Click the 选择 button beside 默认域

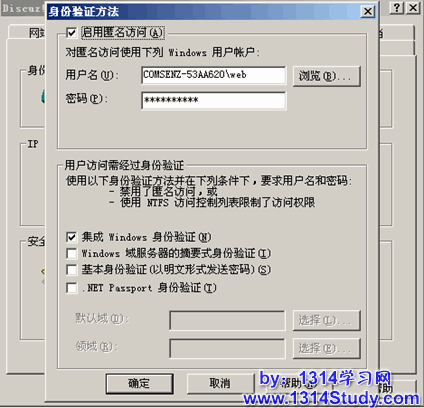point(327,321)
